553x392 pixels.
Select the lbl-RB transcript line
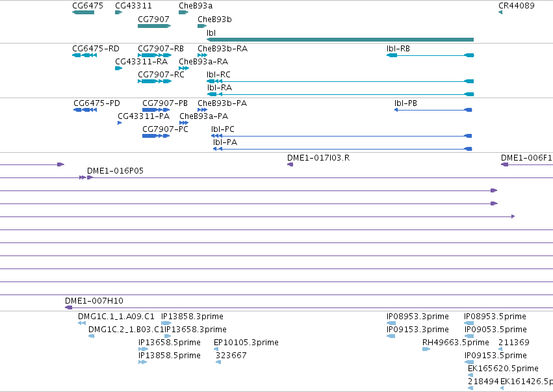[x=430, y=55]
